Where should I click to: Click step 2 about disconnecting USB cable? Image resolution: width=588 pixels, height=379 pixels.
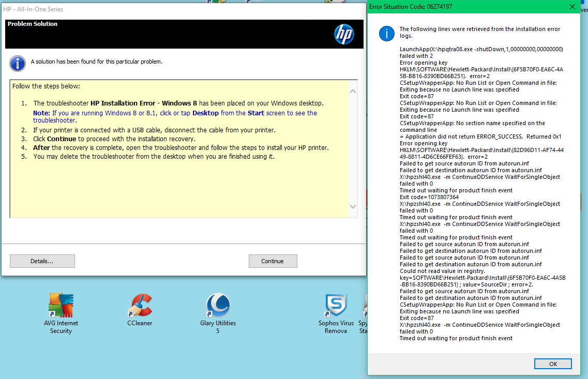click(x=154, y=130)
